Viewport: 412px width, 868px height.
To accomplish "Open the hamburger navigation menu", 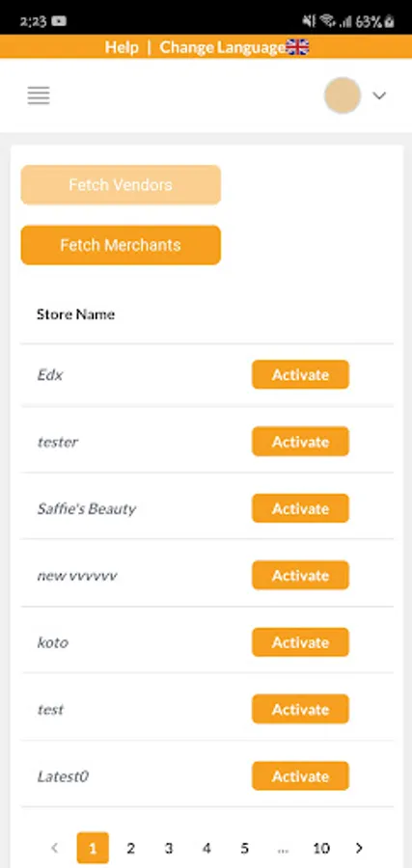I will [39, 95].
